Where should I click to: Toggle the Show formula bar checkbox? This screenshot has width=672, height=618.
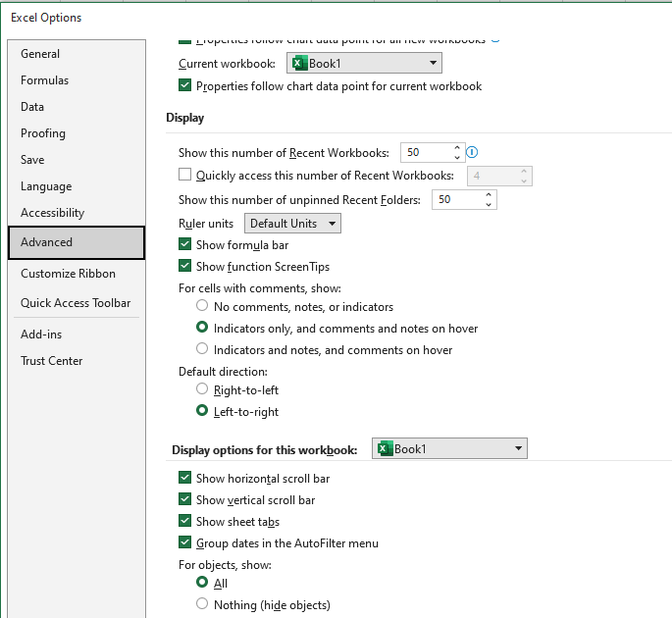(x=184, y=244)
